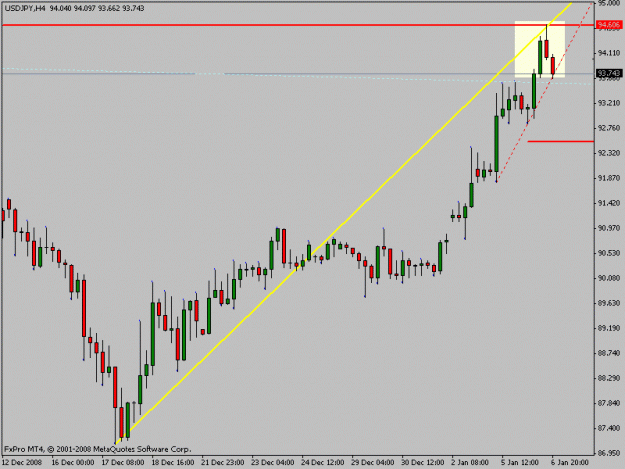Click the FxPro MT4 copyright text
The height and width of the screenshot is (469, 625).
tap(98, 449)
